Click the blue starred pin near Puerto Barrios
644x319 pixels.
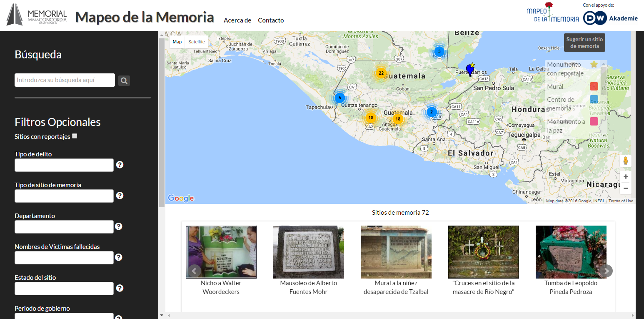click(x=470, y=70)
